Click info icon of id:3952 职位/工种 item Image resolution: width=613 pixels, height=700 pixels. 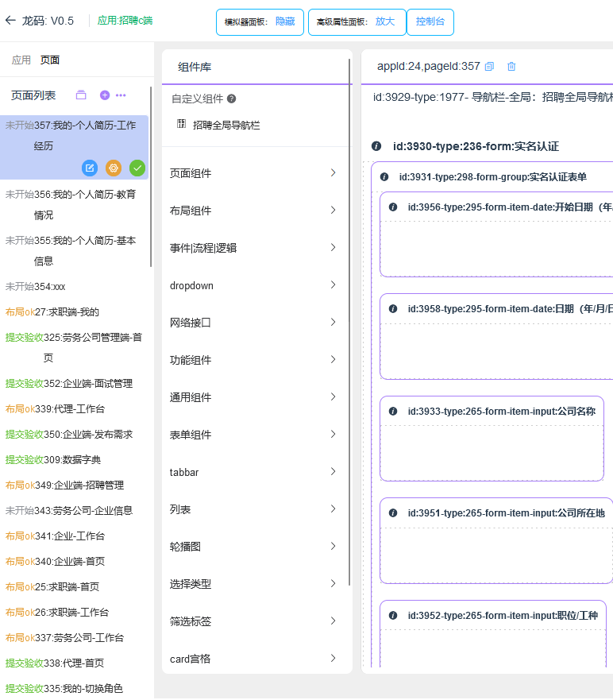393,616
